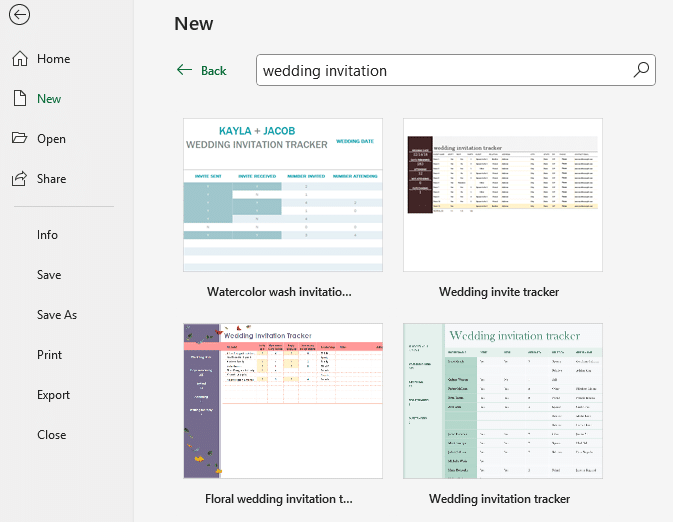
Task: Pick the Kayla + Jacob watercolor template thumbnail
Action: click(283, 195)
